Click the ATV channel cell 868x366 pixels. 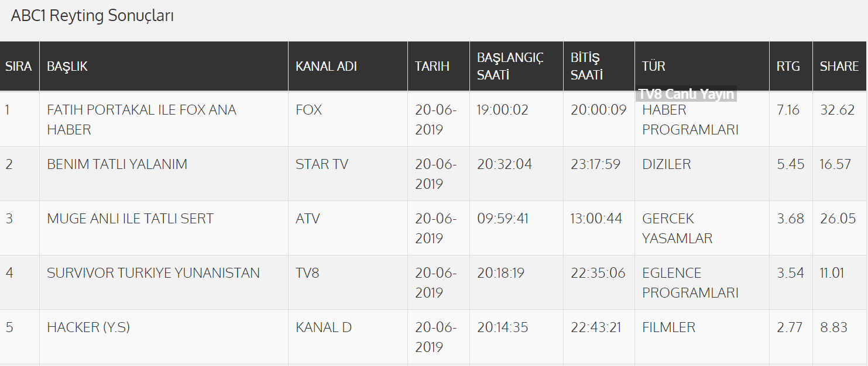tap(308, 219)
